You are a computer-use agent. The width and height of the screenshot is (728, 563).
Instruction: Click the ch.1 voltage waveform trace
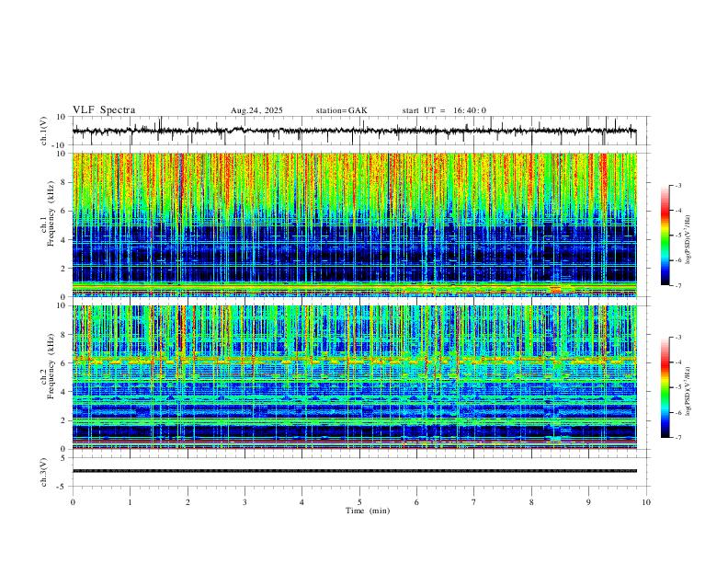click(x=354, y=131)
